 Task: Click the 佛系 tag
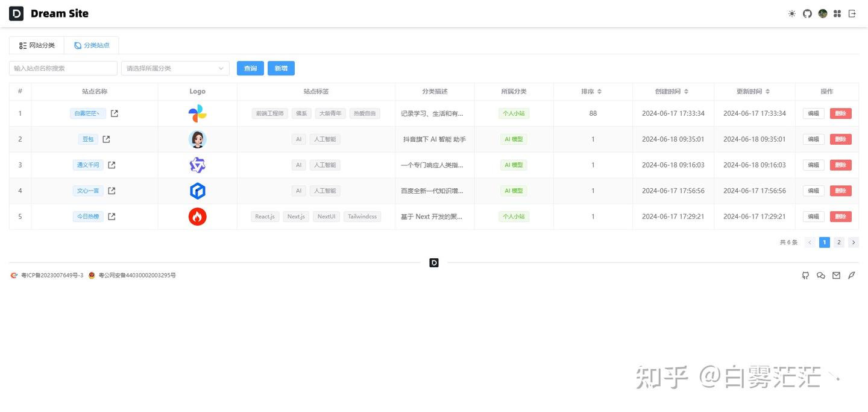(x=301, y=113)
